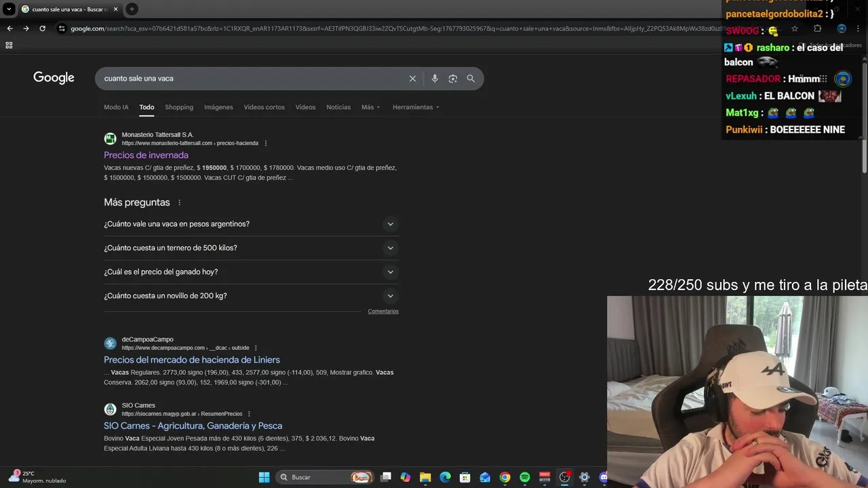The height and width of the screenshot is (488, 868).
Task: Close the 'cuanto sale una vaca' browser tab
Action: tap(115, 9)
